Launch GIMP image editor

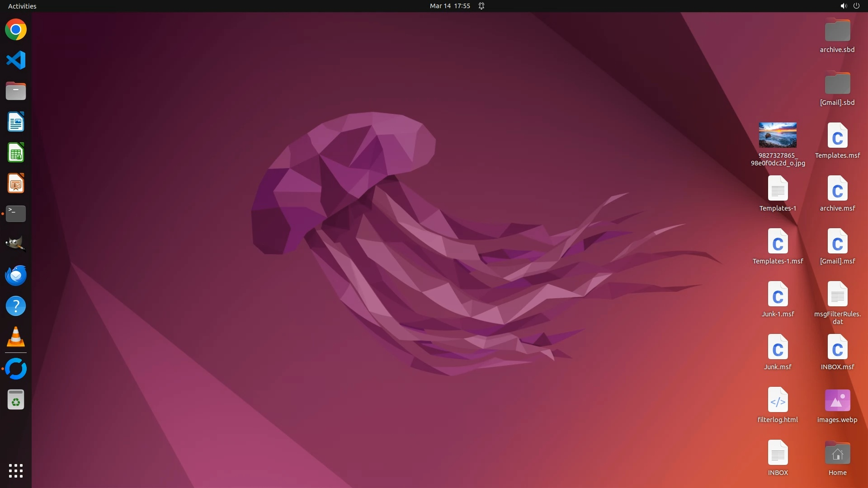pyautogui.click(x=16, y=244)
